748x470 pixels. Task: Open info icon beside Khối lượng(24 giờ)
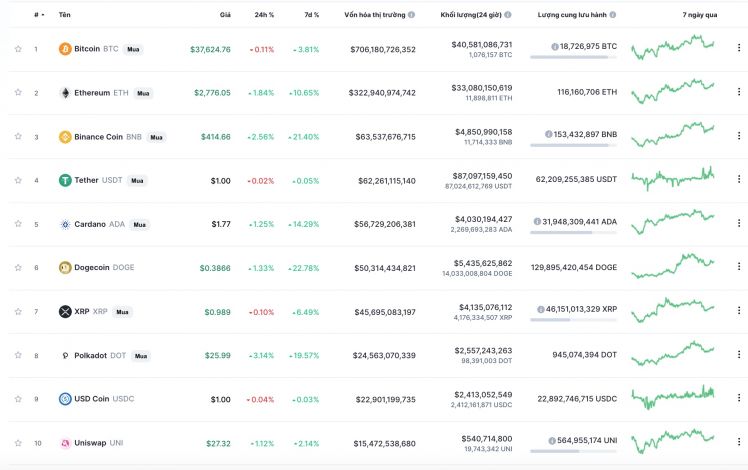coord(508,15)
